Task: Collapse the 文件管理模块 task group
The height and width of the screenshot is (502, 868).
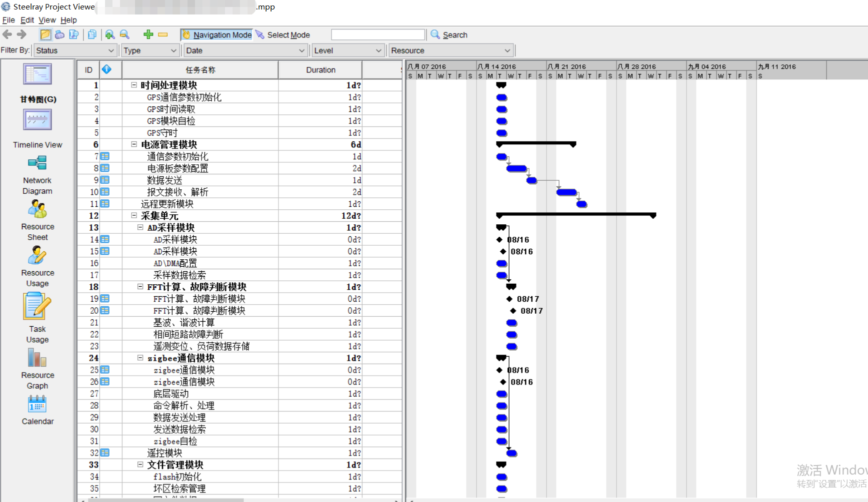Action: pos(140,465)
